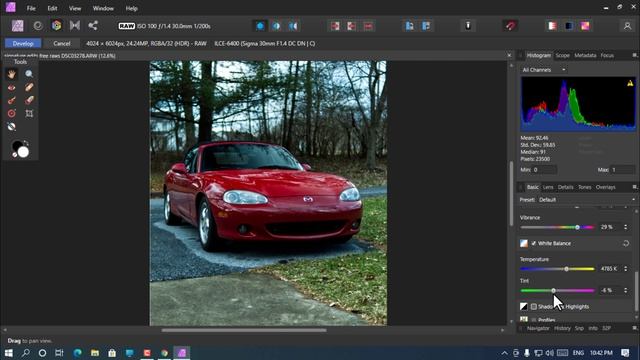Viewport: 640px width, 360px height.
Task: Switch to the History tab
Action: coord(562,328)
